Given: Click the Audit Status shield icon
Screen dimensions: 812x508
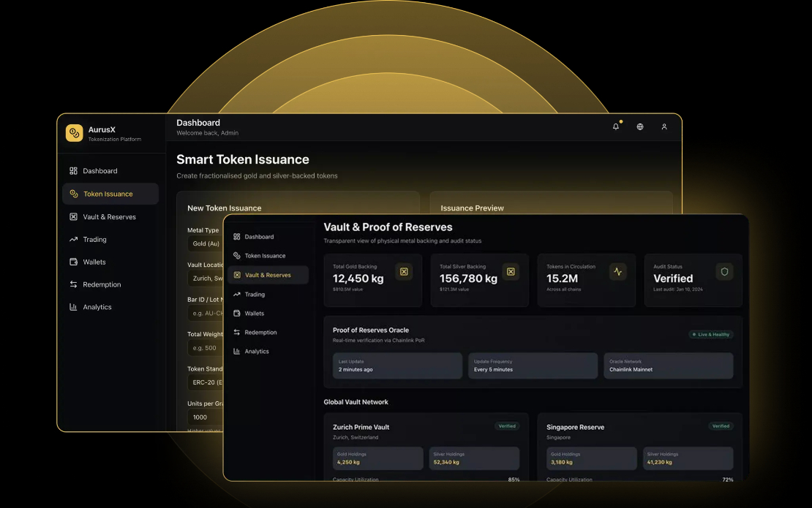Looking at the screenshot, I should [x=724, y=272].
